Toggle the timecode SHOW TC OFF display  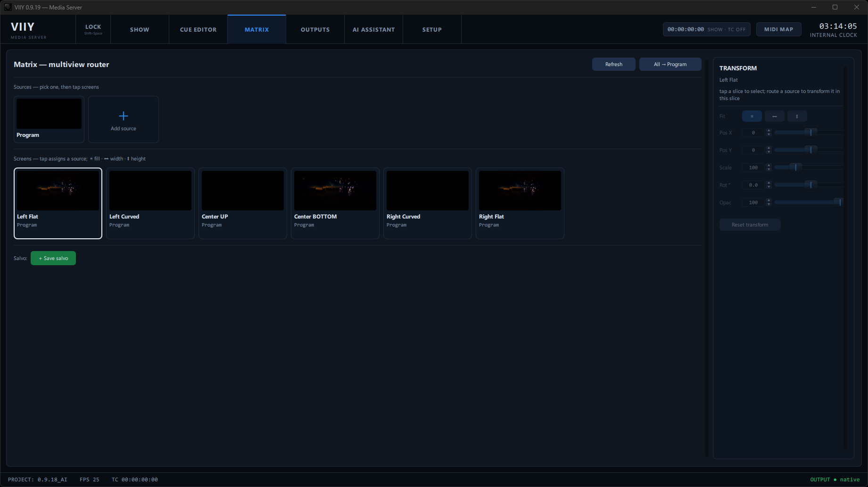(x=706, y=29)
